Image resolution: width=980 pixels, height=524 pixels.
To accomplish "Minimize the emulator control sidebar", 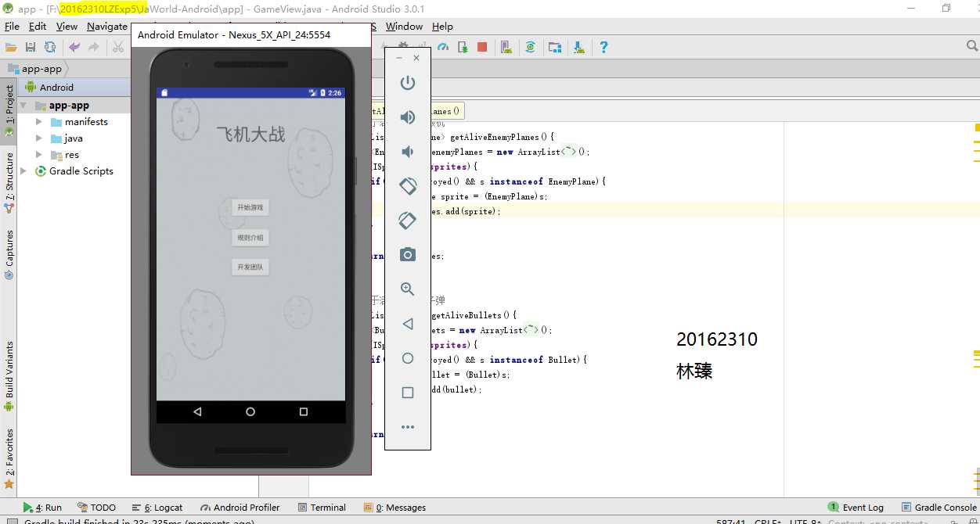I will coord(399,58).
